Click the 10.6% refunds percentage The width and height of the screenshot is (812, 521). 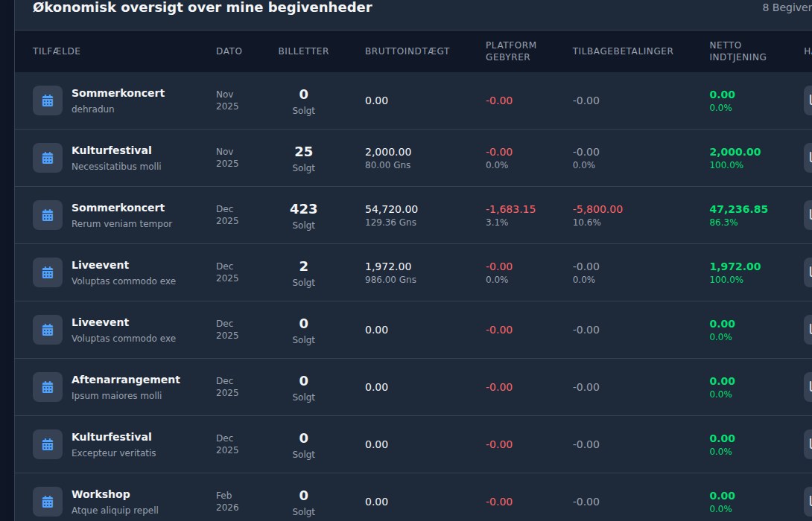tap(587, 223)
